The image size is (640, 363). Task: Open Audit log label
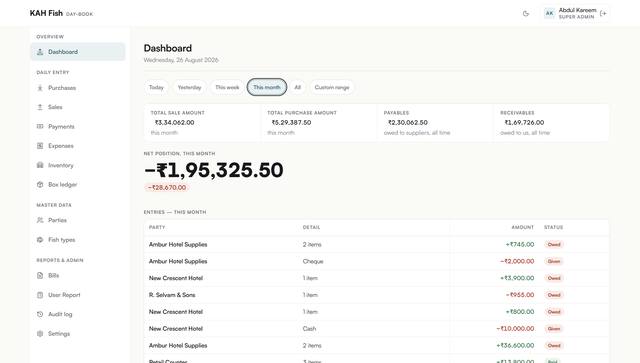pos(60,314)
